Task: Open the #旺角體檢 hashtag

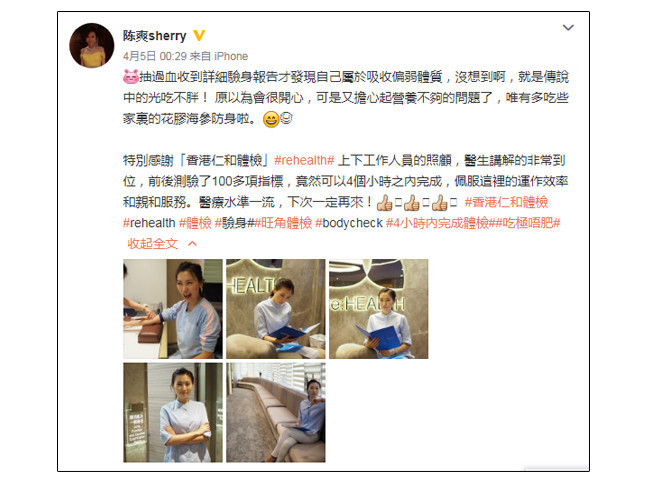Action: (x=283, y=223)
